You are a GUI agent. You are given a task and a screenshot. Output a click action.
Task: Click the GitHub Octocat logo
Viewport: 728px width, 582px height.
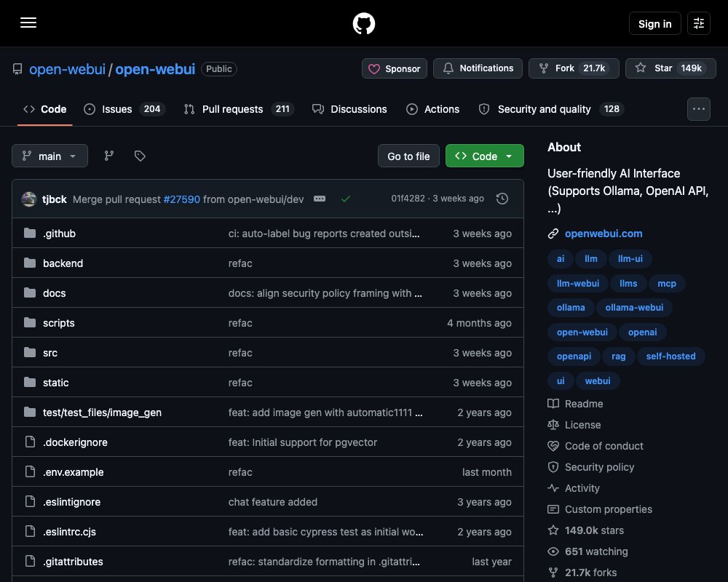pos(363,23)
